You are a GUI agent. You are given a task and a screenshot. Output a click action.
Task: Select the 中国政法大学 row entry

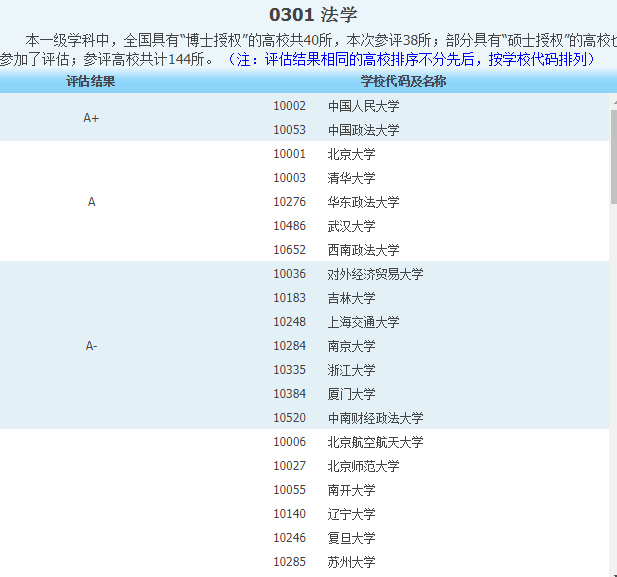363,130
